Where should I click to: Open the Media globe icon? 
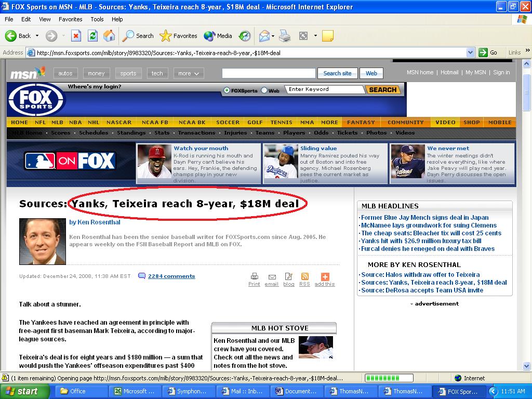[x=209, y=36]
